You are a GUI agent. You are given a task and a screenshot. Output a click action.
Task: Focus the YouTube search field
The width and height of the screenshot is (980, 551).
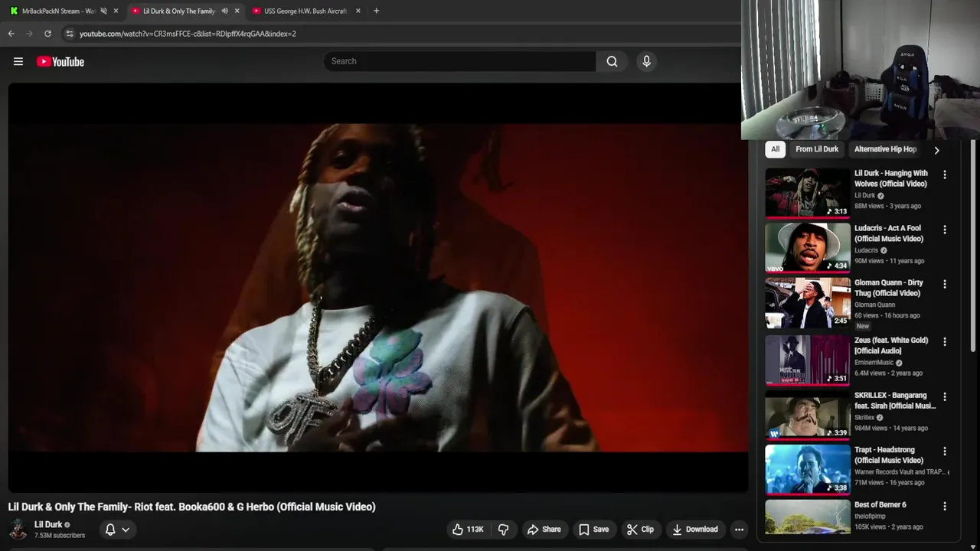459,61
